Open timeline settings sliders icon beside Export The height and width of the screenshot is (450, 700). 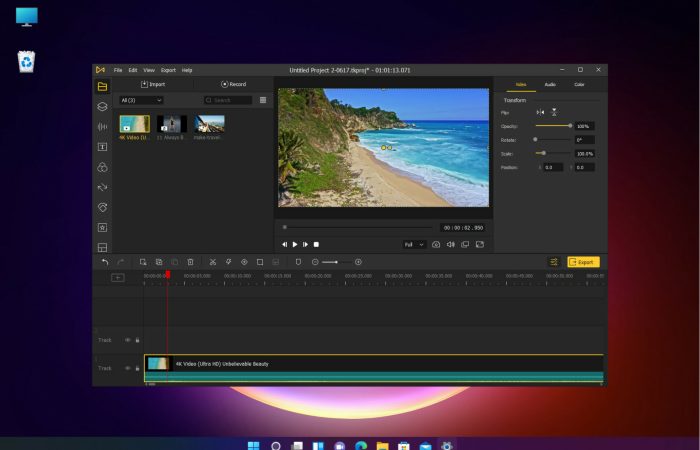[x=554, y=262]
